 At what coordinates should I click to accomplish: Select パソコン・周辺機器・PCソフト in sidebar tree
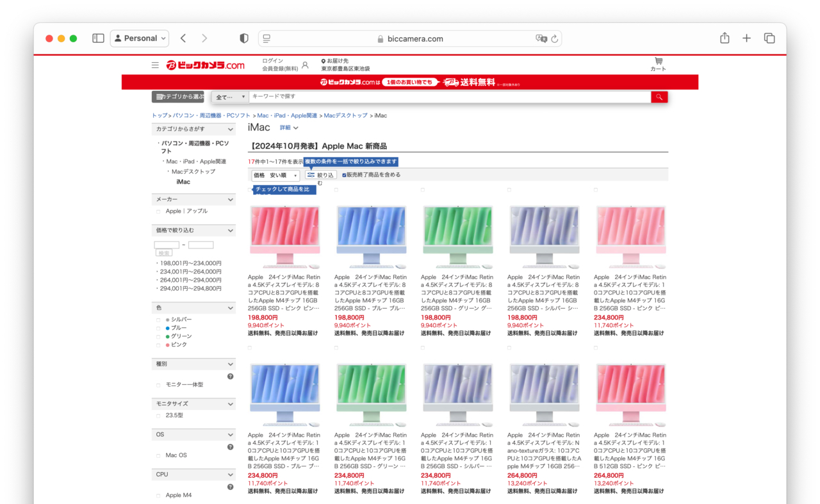click(195, 147)
